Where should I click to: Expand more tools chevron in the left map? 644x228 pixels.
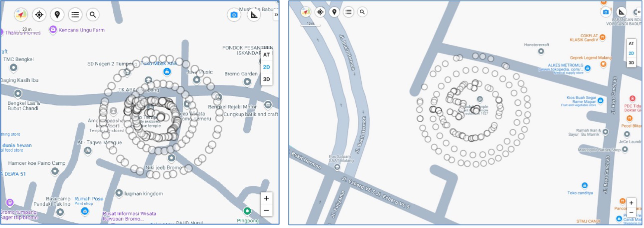276,15
